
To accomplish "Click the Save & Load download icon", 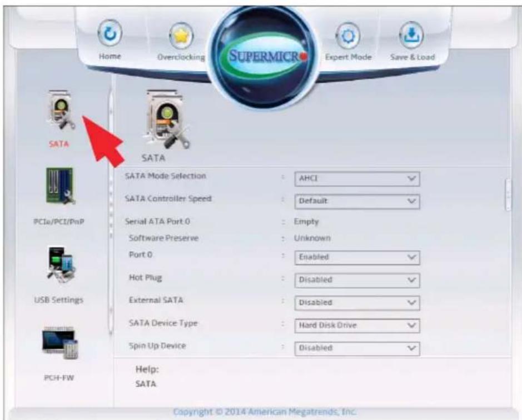I will point(411,34).
